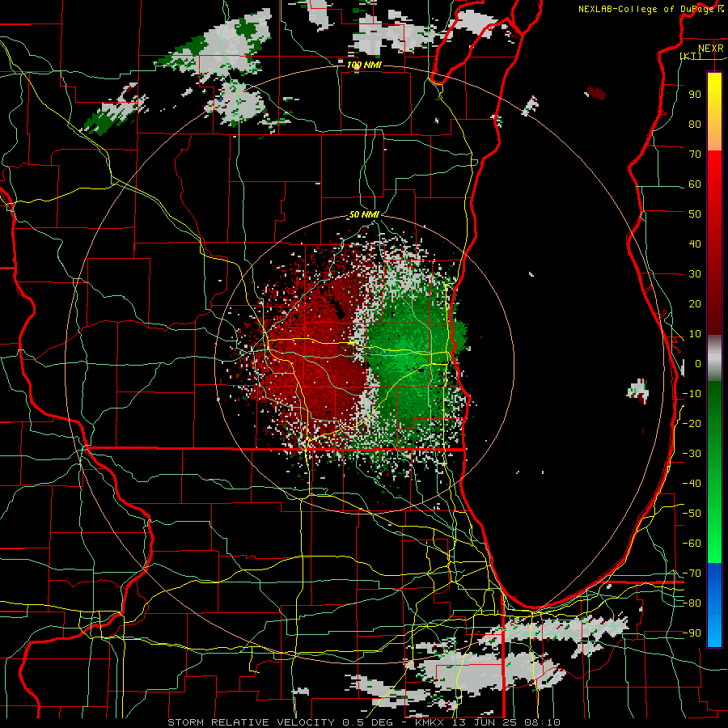Click the 100 NMI range ring label
Viewport: 728px width, 728px height.
click(x=364, y=65)
